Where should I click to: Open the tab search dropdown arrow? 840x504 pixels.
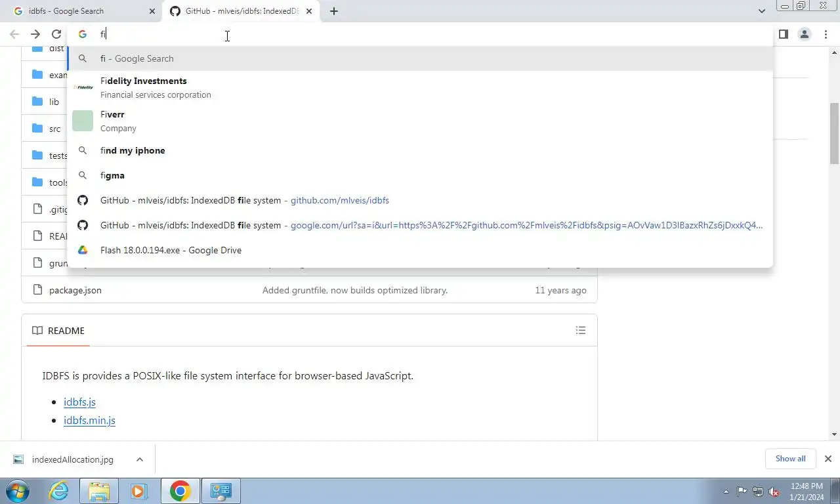761,11
